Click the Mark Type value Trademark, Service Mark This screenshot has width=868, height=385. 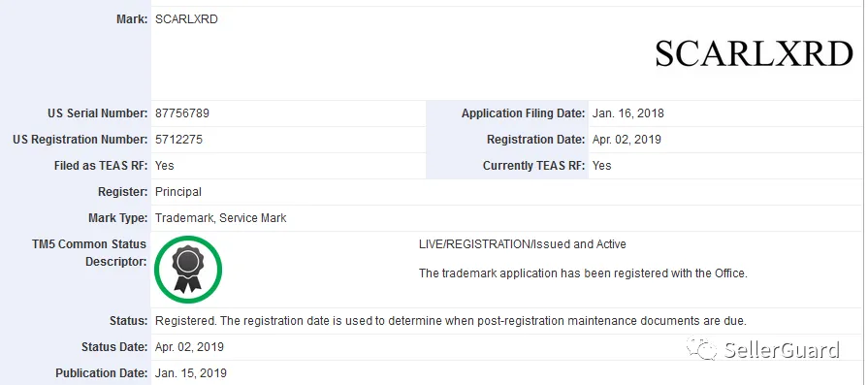pos(221,218)
